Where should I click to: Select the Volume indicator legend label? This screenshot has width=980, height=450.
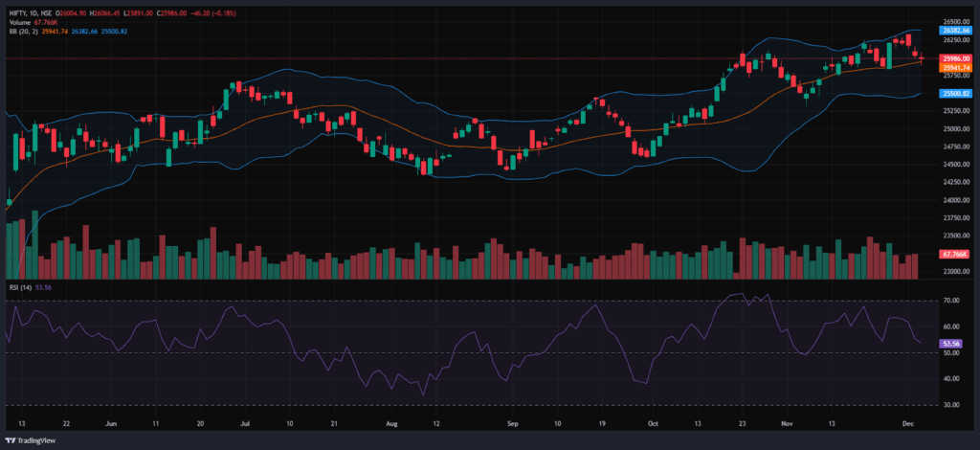coord(20,22)
